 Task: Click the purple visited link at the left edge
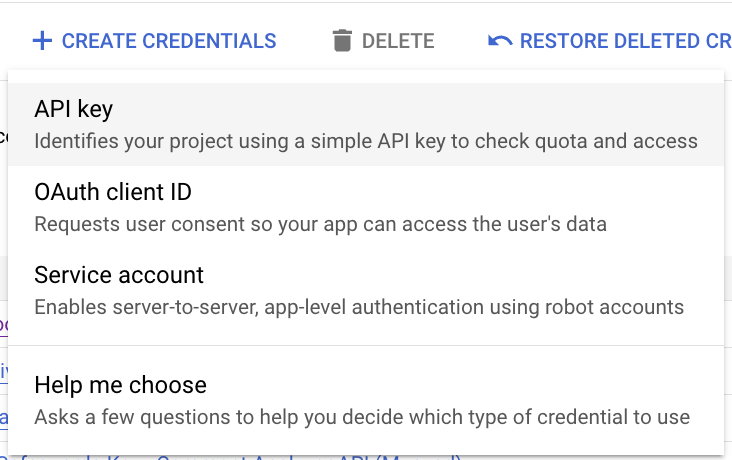pos(4,324)
